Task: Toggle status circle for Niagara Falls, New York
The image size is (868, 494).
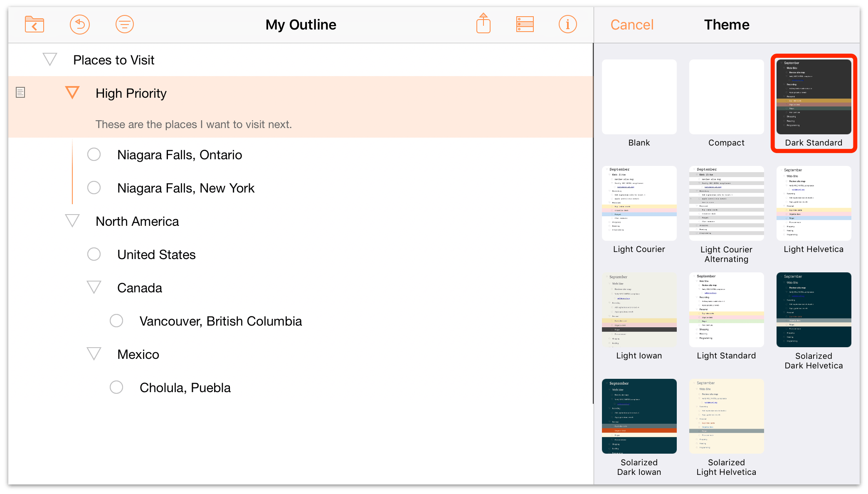Action: [94, 188]
